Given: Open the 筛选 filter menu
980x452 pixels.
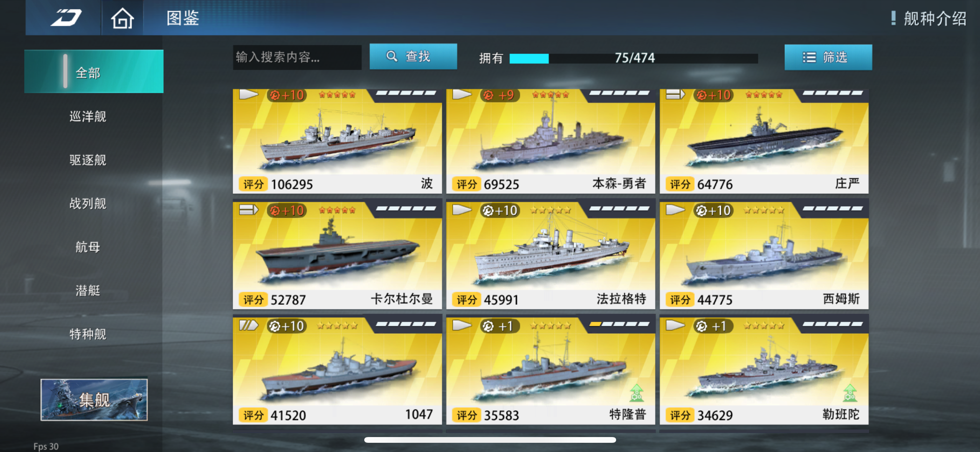Looking at the screenshot, I should coord(828,58).
